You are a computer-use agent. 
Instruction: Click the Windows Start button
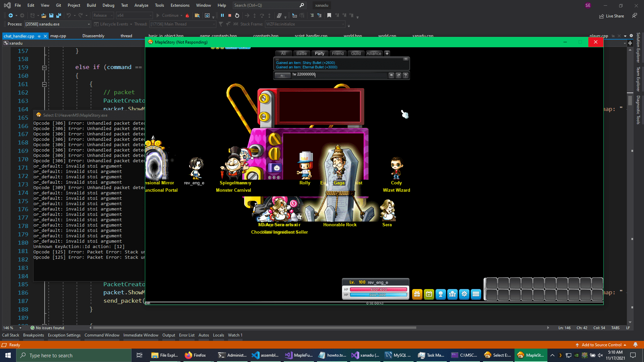point(8,355)
